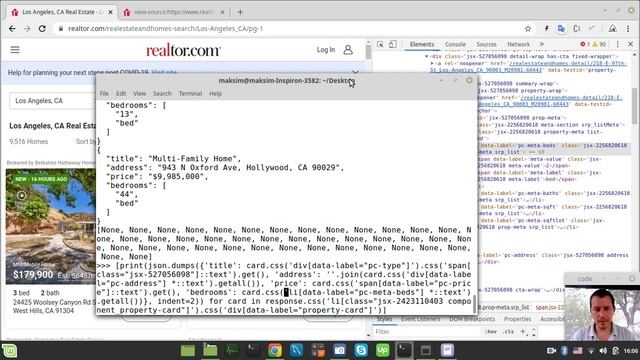Open the Styles tab in DevTools
Screen dimensions: 640x360
(384, 319)
